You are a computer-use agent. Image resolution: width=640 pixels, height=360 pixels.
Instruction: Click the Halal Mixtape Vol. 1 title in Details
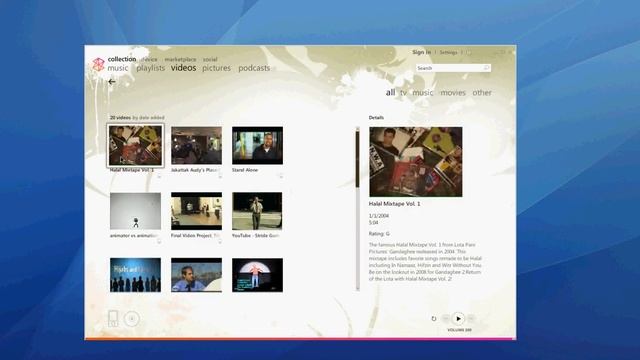(394, 204)
